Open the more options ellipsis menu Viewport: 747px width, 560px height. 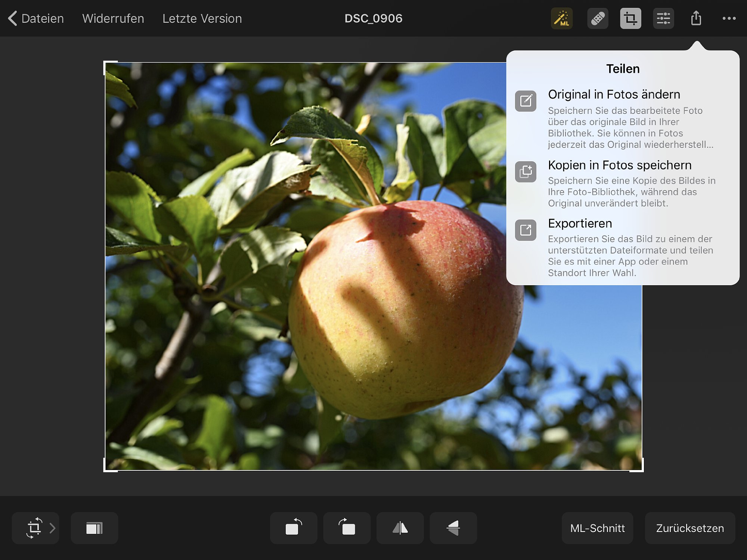coord(729,18)
